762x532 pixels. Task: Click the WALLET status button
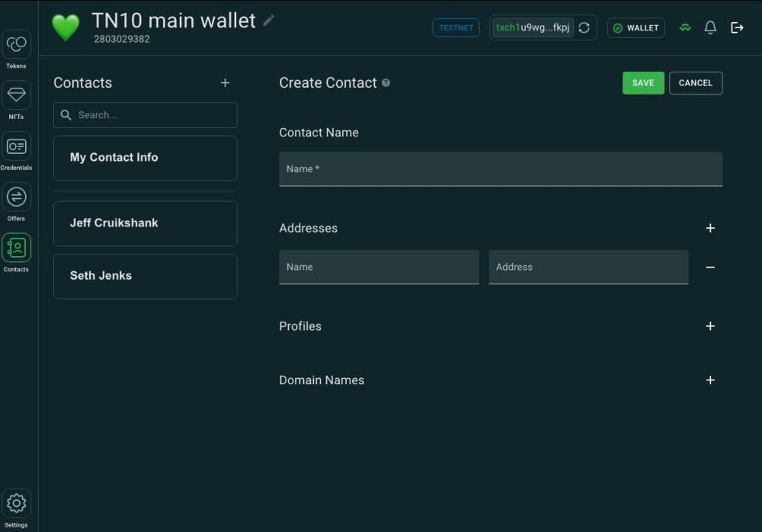point(636,27)
